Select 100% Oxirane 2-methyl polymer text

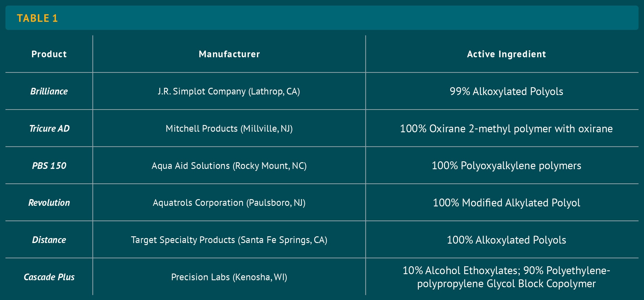(x=506, y=128)
